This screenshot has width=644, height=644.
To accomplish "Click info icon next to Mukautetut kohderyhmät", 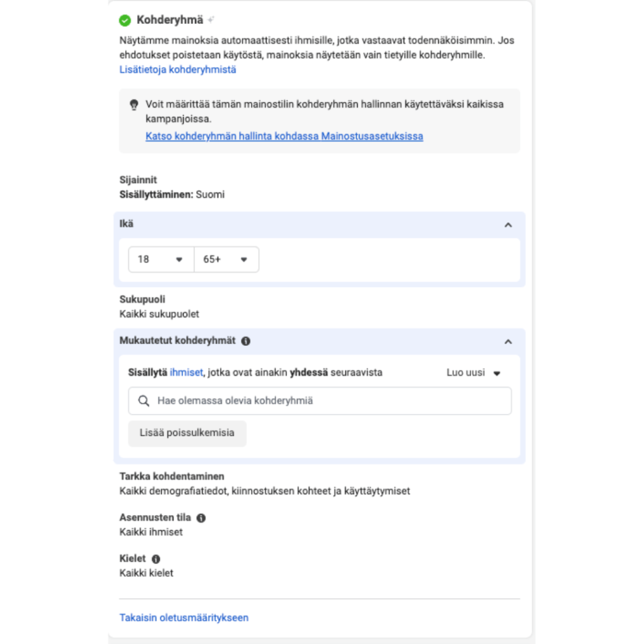I will tap(246, 341).
